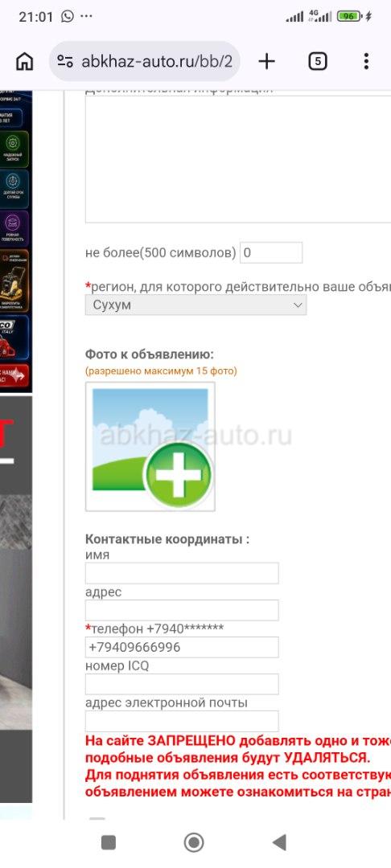Click the адрес input field
Viewport: 391px width, 868px height.
pyautogui.click(x=182, y=610)
